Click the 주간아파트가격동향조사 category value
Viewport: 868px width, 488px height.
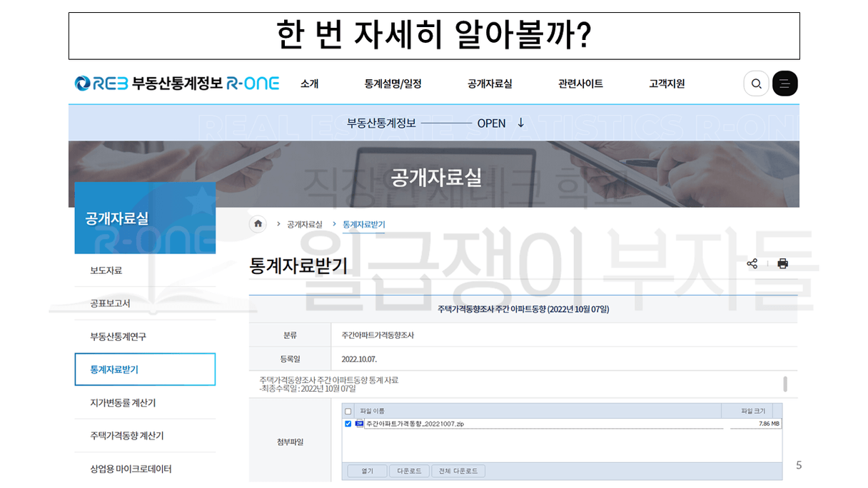coord(378,335)
